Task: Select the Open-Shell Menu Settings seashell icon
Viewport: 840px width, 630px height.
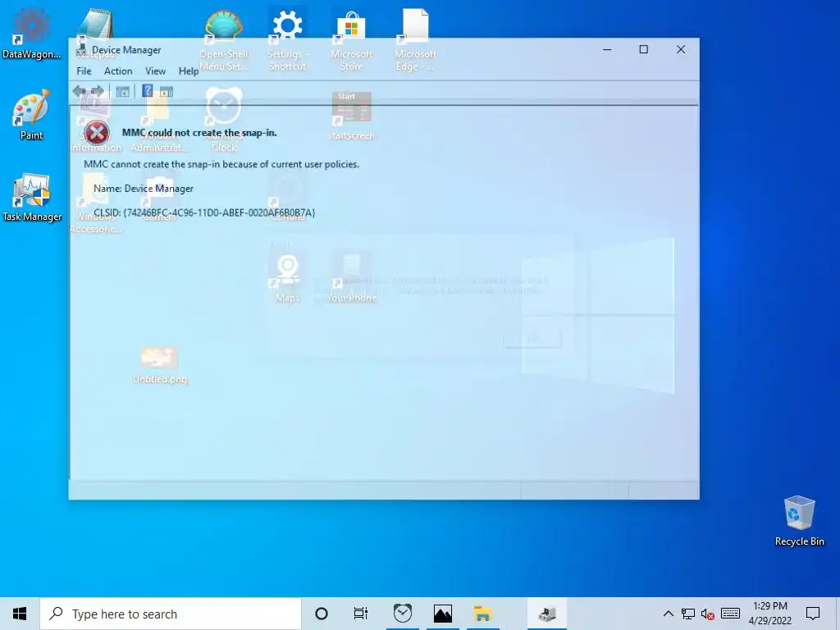Action: point(224,40)
